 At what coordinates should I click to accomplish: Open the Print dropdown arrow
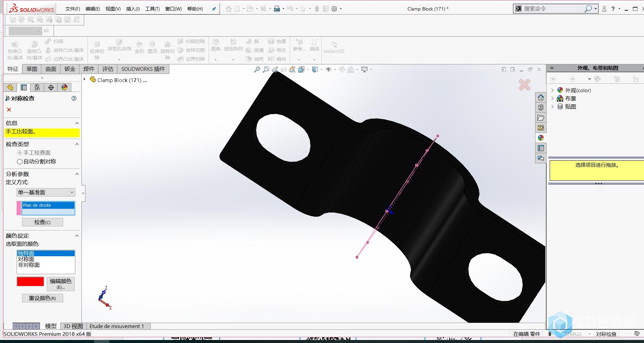(283, 9)
